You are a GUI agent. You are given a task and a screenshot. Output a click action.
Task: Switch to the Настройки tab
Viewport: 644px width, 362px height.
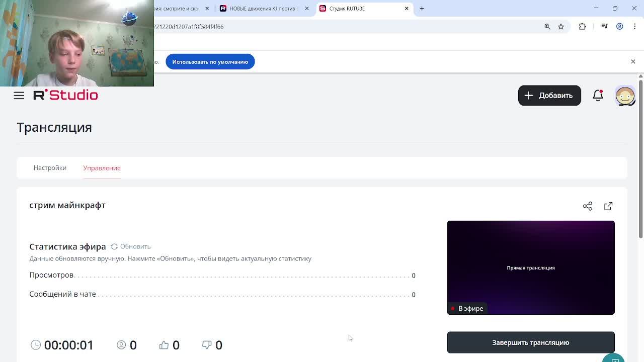point(50,168)
